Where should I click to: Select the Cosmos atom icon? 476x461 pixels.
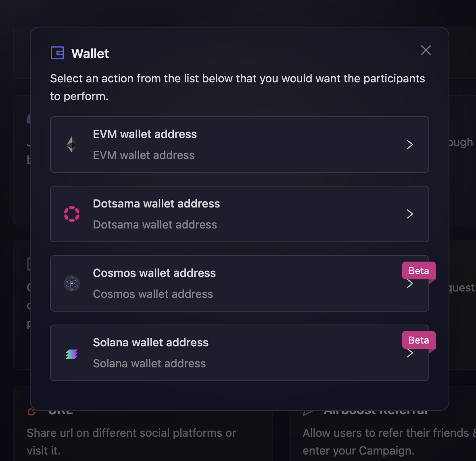click(x=72, y=283)
